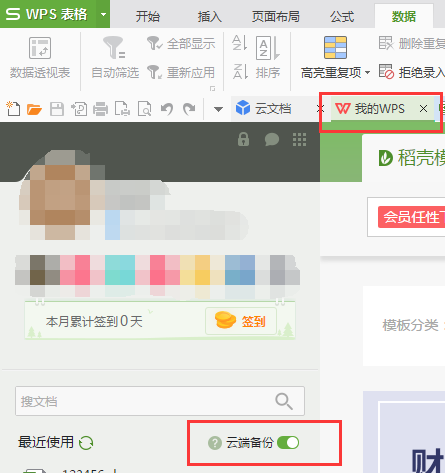Click the open folder icon in quick toolbar
445x473 pixels.
[34, 109]
